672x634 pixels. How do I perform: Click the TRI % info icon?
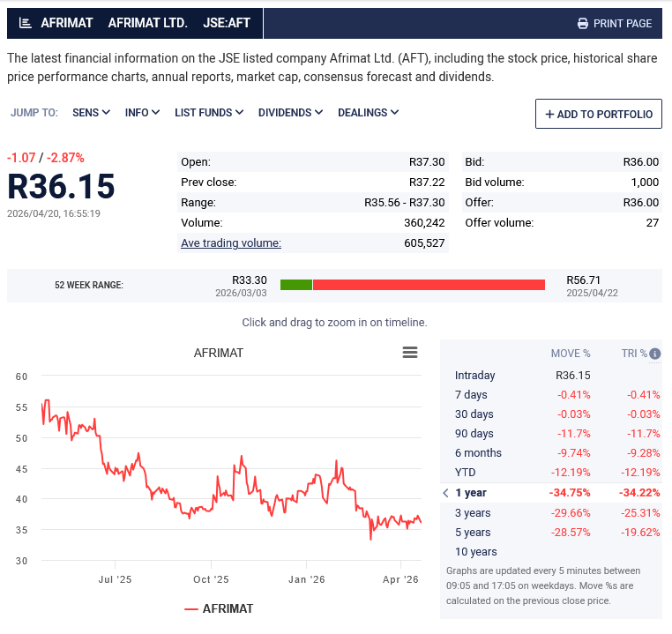pos(654,354)
